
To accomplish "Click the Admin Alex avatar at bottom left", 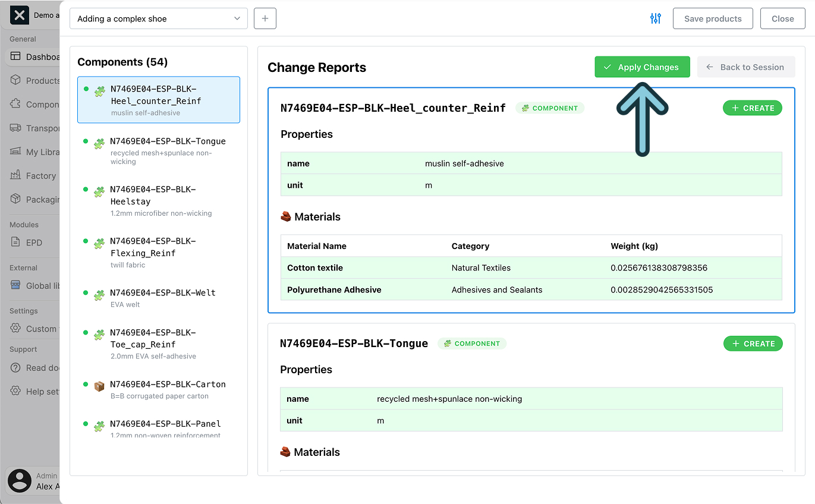I will pos(20,481).
